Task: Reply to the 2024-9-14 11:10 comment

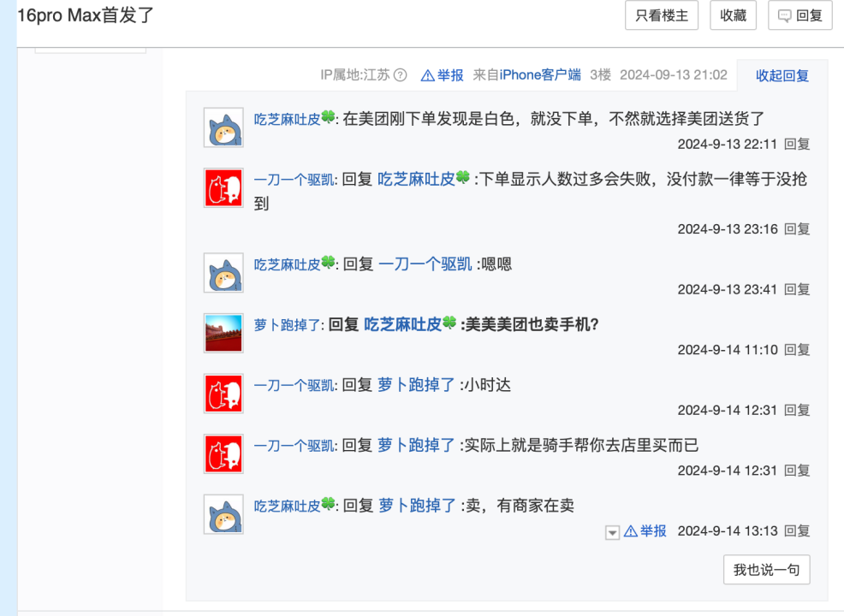Action: (x=797, y=349)
